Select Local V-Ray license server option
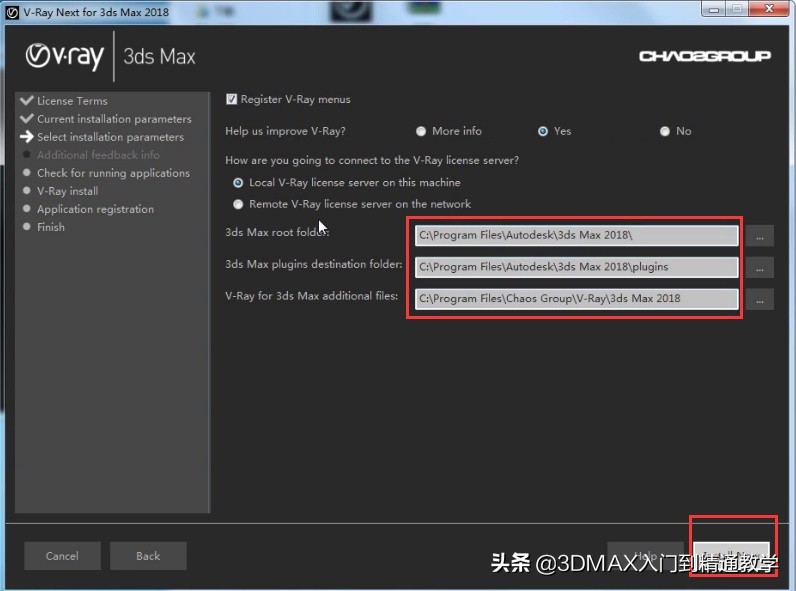The image size is (796, 591). 238,183
